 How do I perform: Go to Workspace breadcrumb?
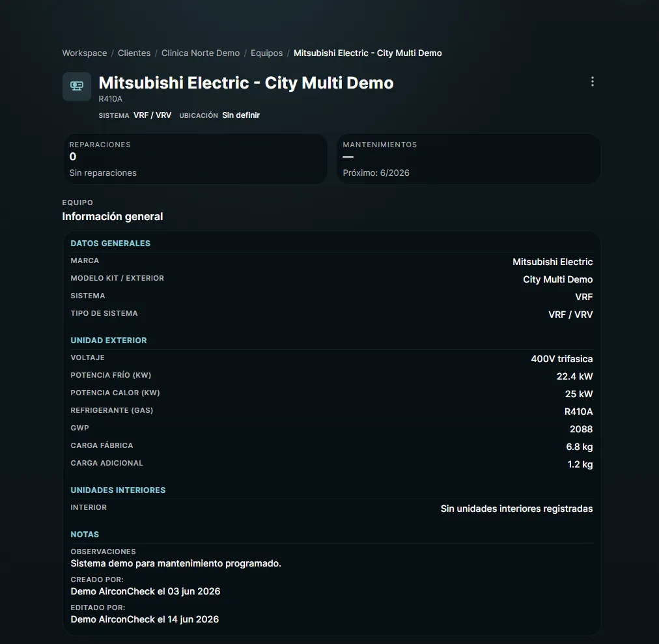point(85,53)
